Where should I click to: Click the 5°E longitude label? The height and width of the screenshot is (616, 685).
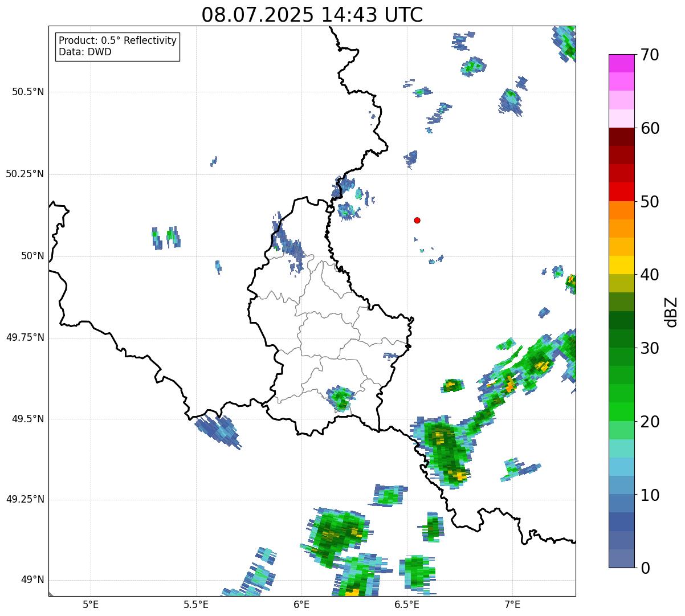pos(91,604)
